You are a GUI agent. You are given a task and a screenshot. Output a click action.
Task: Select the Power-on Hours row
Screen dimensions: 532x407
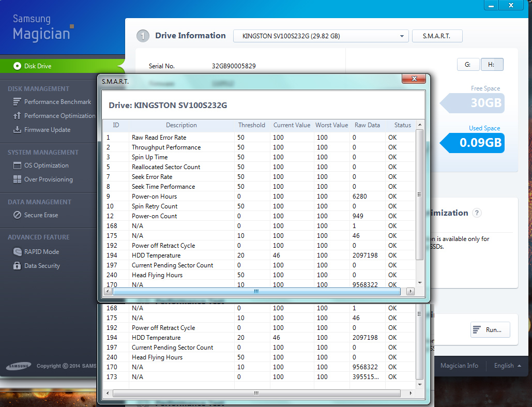tap(259, 197)
